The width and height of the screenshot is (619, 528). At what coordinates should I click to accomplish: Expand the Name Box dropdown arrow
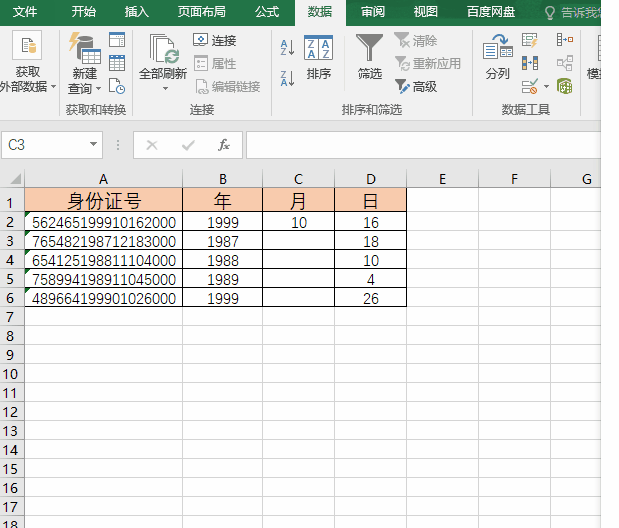point(93,144)
